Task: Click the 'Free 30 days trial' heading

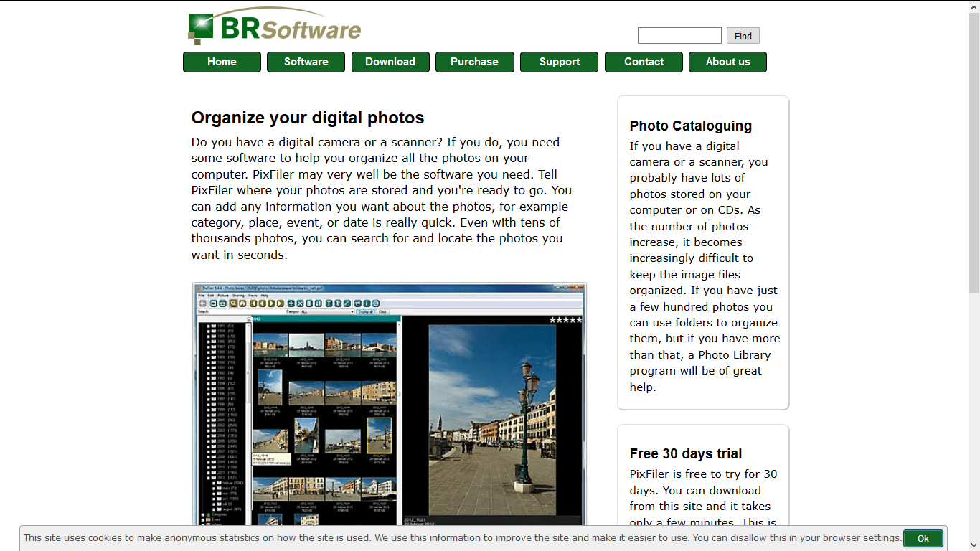Action: coord(686,453)
